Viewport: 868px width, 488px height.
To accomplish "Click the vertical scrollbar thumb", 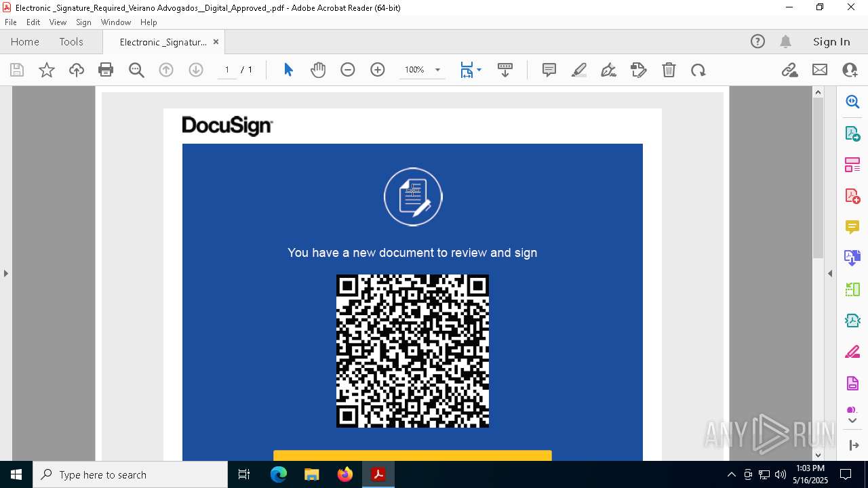I will pyautogui.click(x=818, y=178).
